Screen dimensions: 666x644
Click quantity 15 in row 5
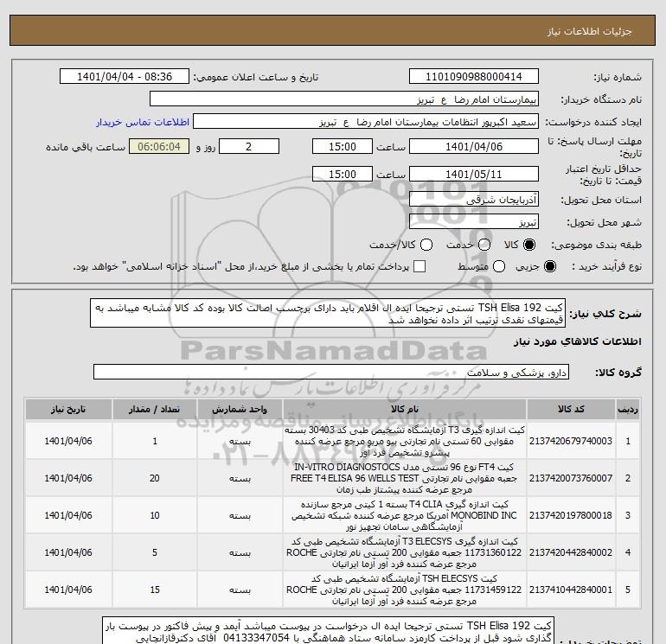point(155,590)
